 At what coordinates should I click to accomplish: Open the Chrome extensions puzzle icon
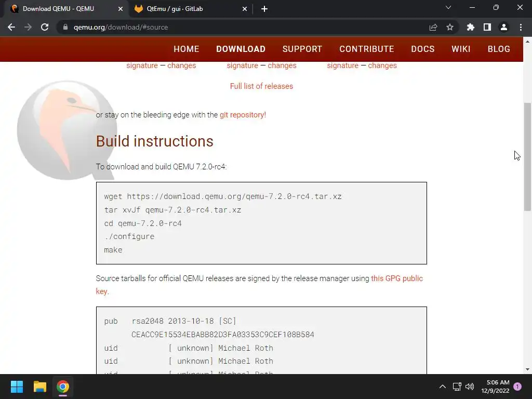pos(471,27)
